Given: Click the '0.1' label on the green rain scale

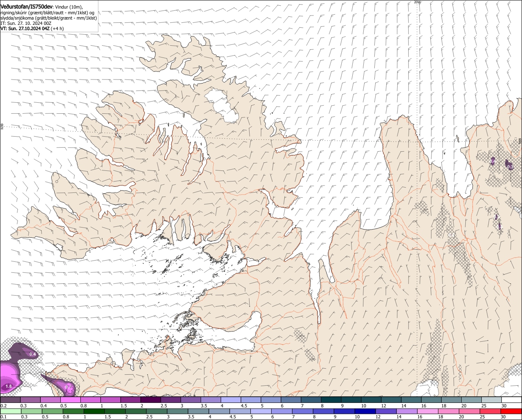Looking at the screenshot, I should point(3,417).
